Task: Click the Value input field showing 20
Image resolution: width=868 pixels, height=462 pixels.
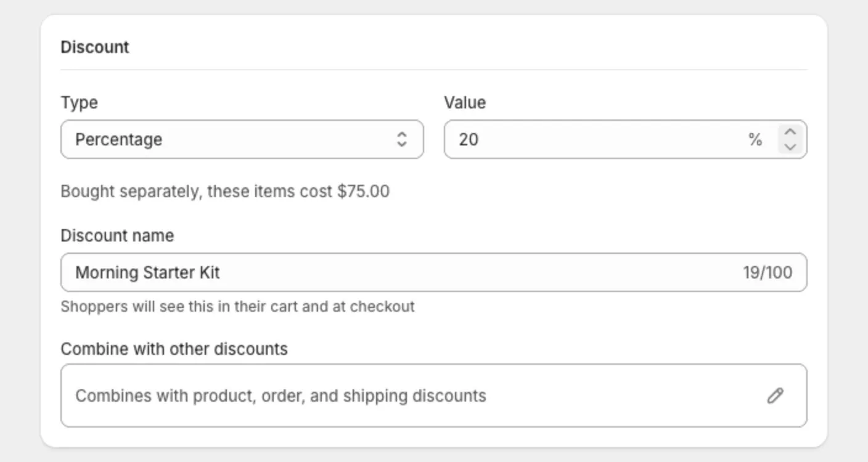Action: click(625, 139)
